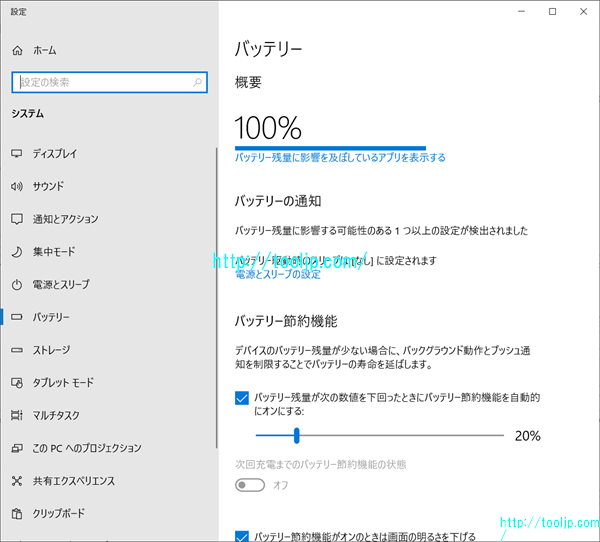Click the この PC へのプロジェクション icon
This screenshot has width=600, height=542.
click(x=17, y=448)
